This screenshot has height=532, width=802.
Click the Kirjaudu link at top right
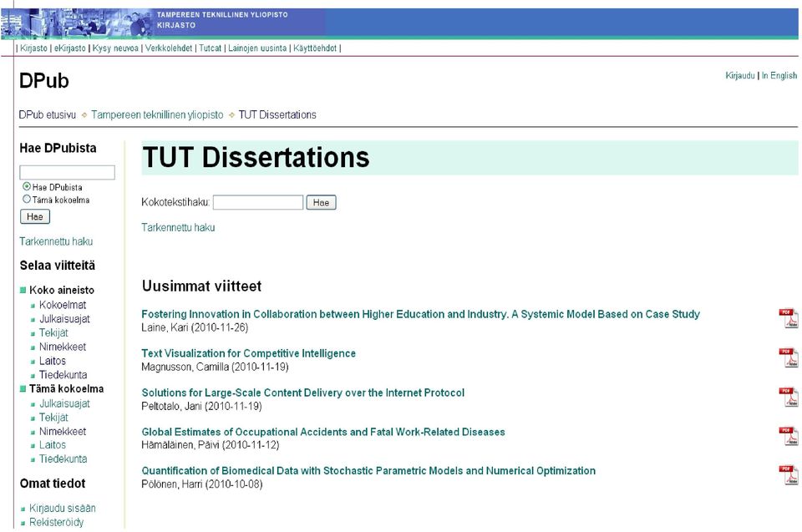[740, 76]
